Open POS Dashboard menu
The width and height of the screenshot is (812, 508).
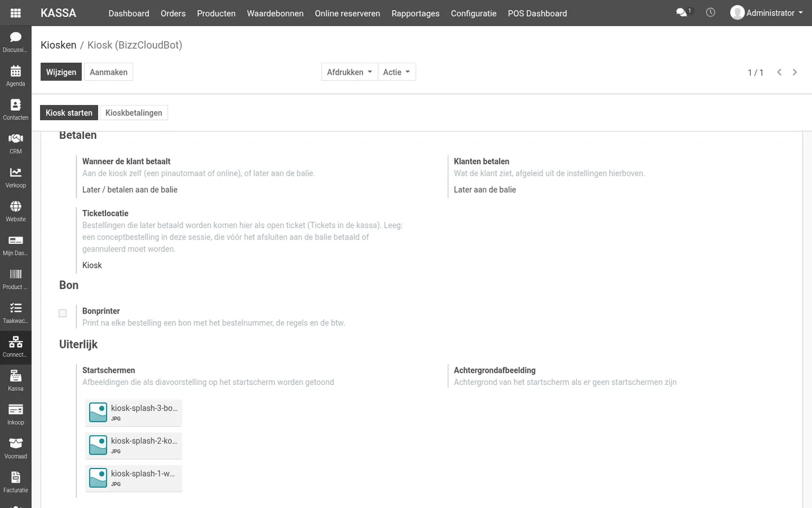point(538,13)
